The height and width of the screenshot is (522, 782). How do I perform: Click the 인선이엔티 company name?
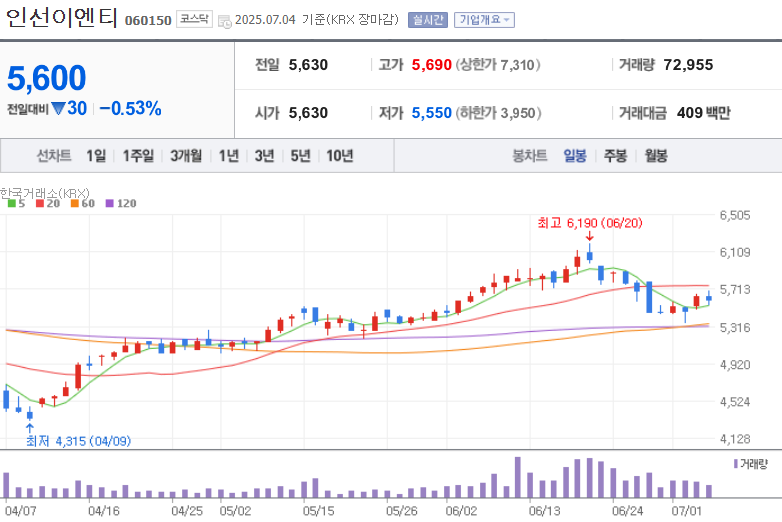tap(61, 17)
